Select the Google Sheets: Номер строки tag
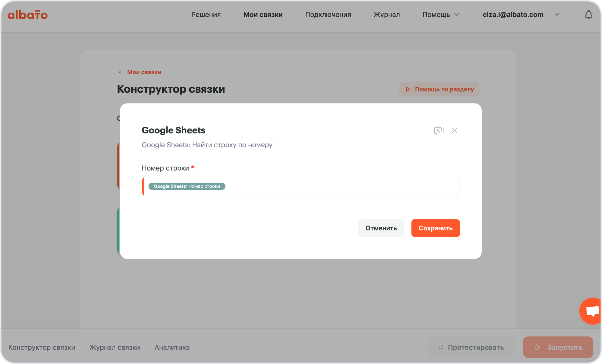 click(187, 186)
